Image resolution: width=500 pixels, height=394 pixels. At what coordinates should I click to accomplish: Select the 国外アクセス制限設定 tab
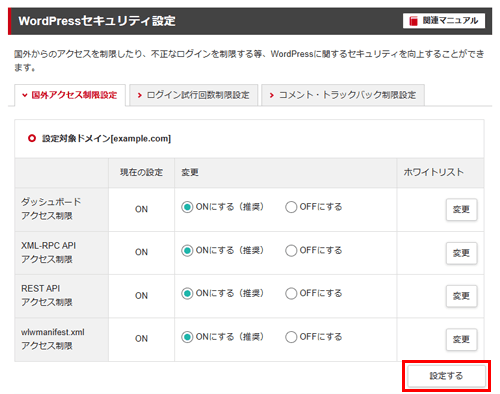click(70, 95)
